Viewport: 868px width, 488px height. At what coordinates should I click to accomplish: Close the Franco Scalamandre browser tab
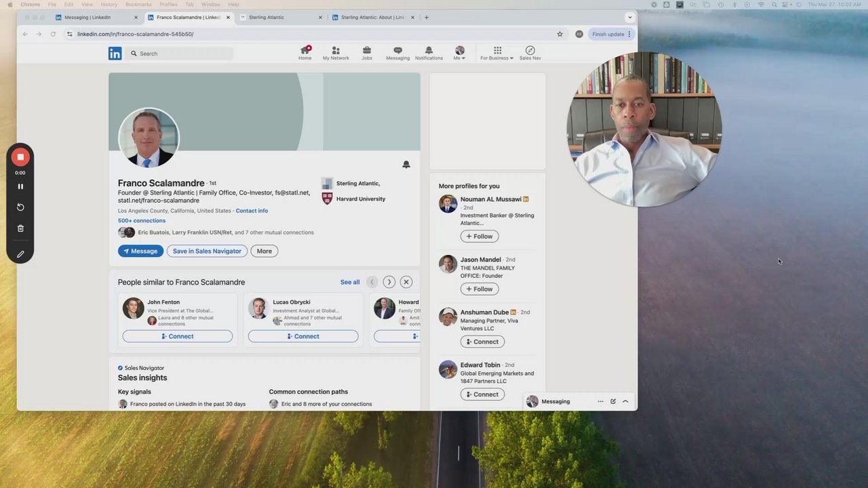[228, 18]
